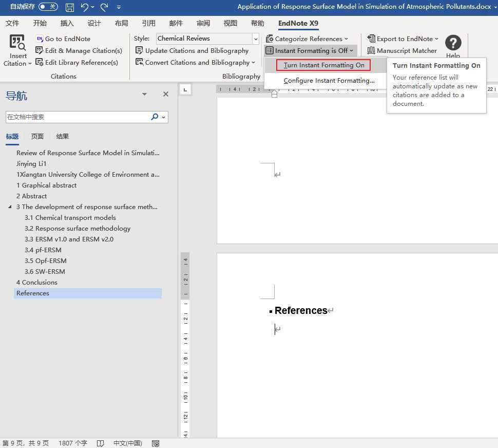Screen dimensions: 498x448
Task: Switch to the 开始 ribbon tab
Action: coord(40,23)
